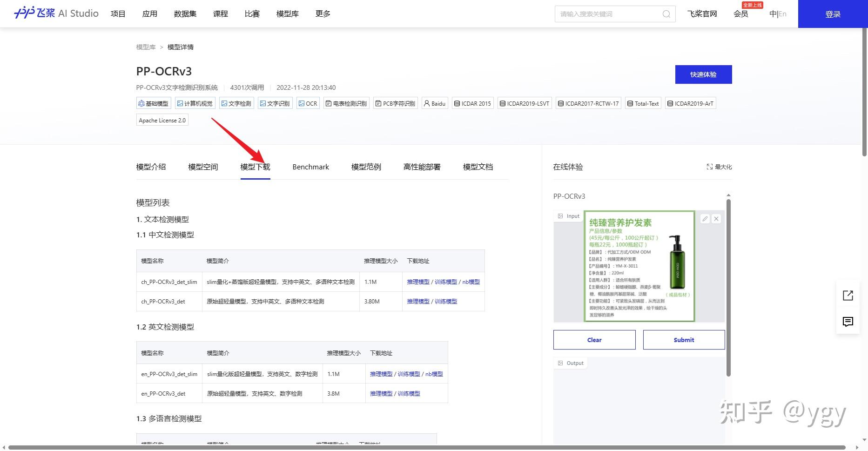This screenshot has height=451, width=868.
Task: Select the 模型下载 tab
Action: click(255, 167)
